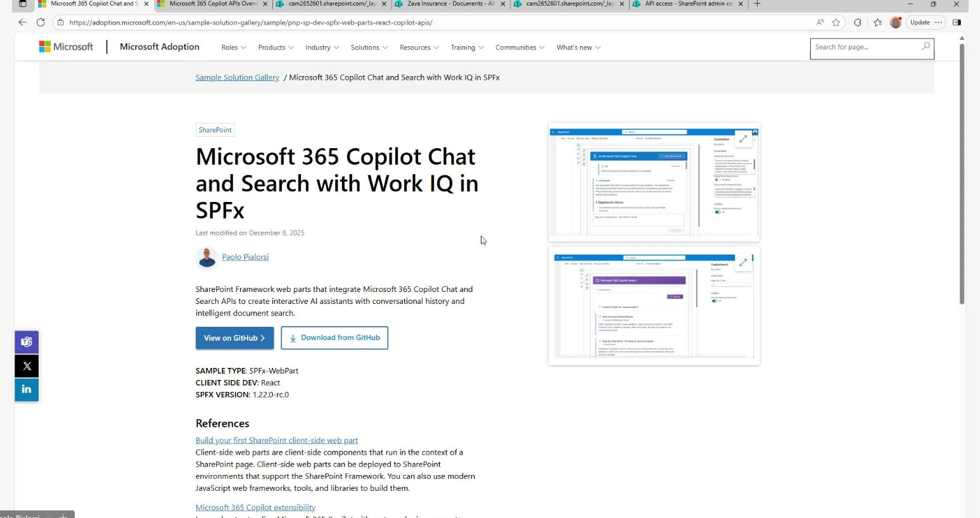Click the Microsoft logo
This screenshot has width=980, height=518.
[66, 47]
